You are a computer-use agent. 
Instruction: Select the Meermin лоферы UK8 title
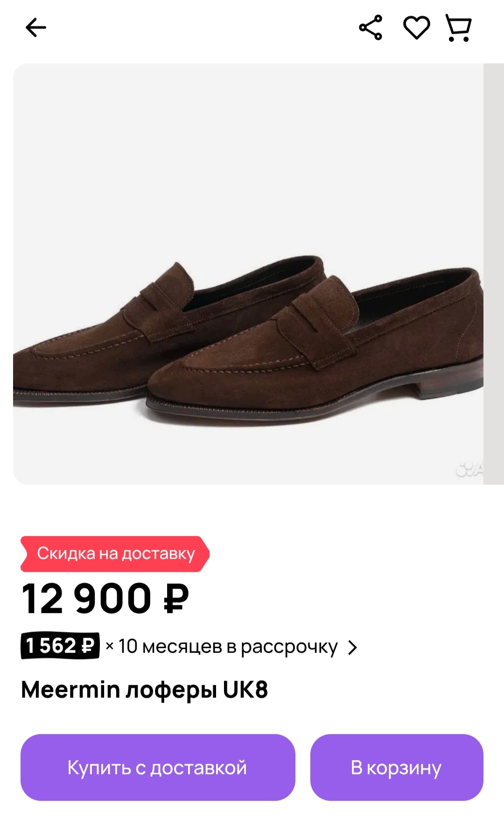pos(145,690)
